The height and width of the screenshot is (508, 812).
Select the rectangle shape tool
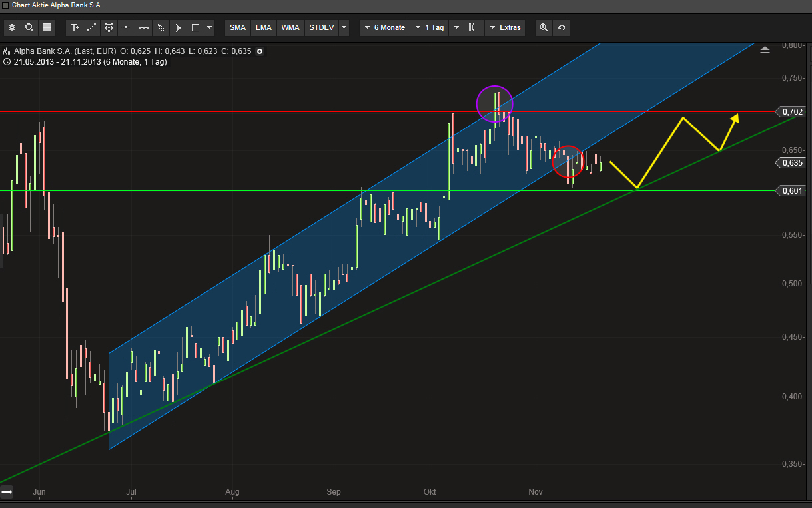195,27
